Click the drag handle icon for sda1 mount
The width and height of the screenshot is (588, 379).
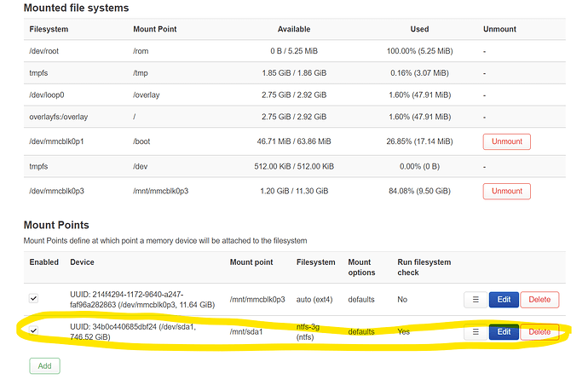(476, 332)
